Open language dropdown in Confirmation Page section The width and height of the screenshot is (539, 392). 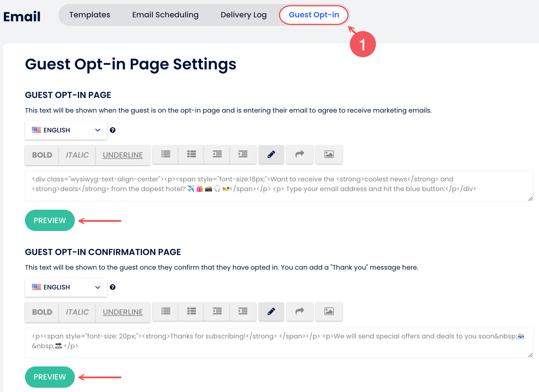[x=66, y=287]
